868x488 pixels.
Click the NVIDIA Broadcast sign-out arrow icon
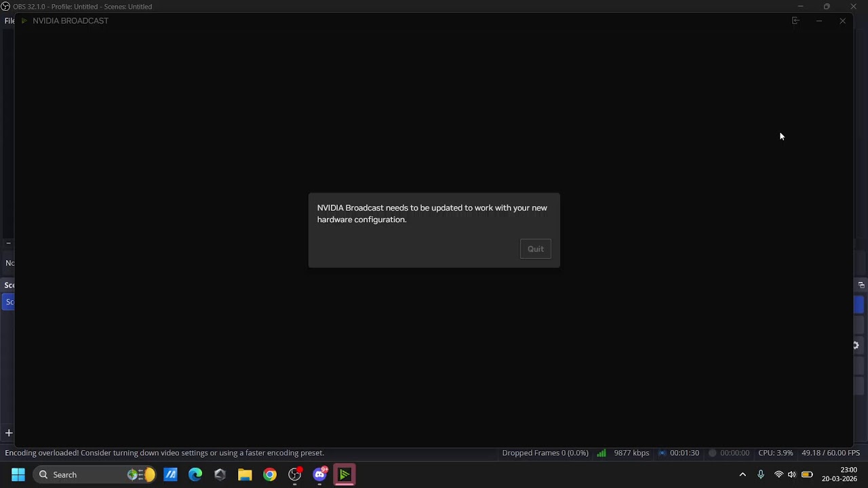(795, 21)
